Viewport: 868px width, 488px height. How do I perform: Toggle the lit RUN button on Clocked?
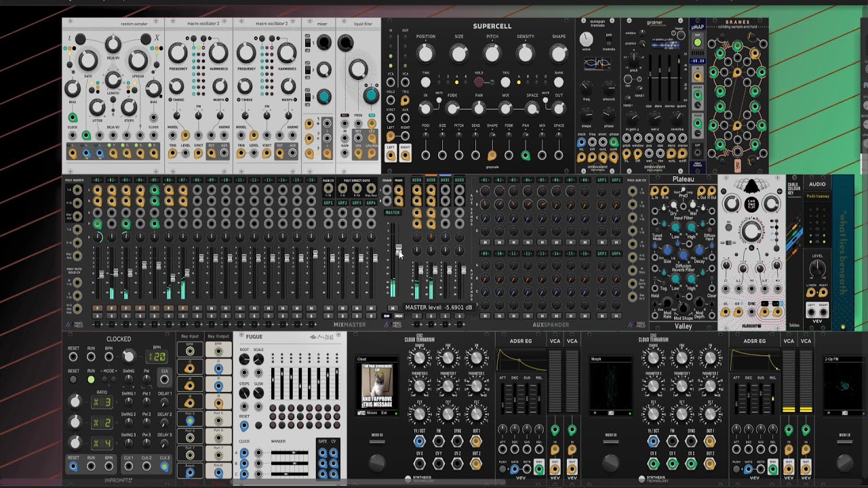pyautogui.click(x=91, y=380)
